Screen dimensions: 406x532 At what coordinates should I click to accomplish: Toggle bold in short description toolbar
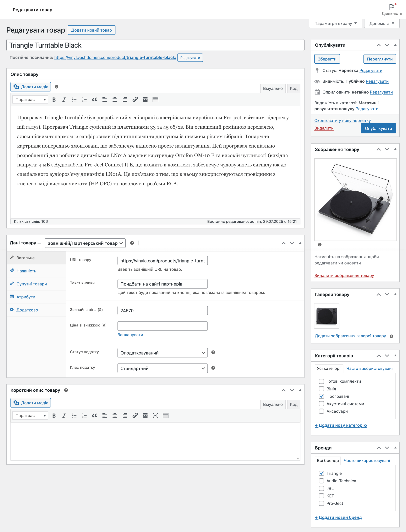[x=54, y=415]
